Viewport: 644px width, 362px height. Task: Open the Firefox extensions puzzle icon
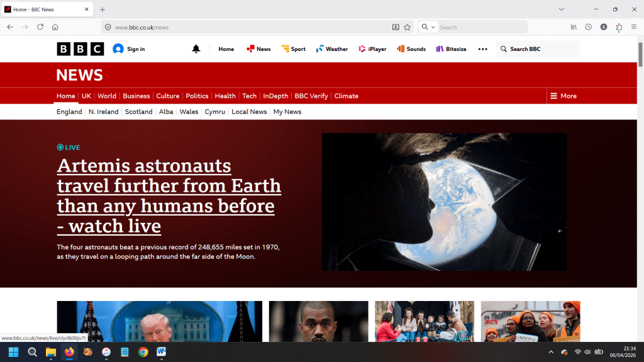click(619, 27)
